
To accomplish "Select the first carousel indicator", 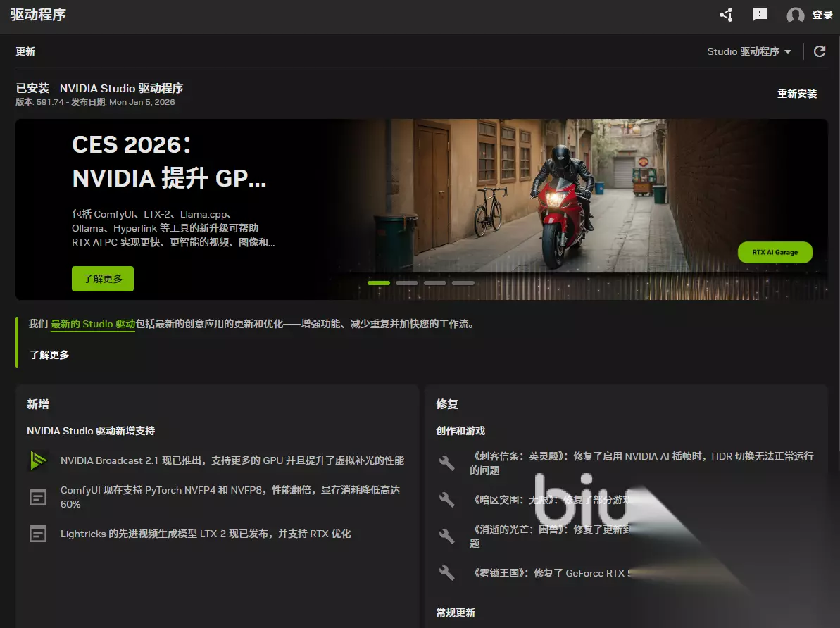I will click(x=379, y=283).
